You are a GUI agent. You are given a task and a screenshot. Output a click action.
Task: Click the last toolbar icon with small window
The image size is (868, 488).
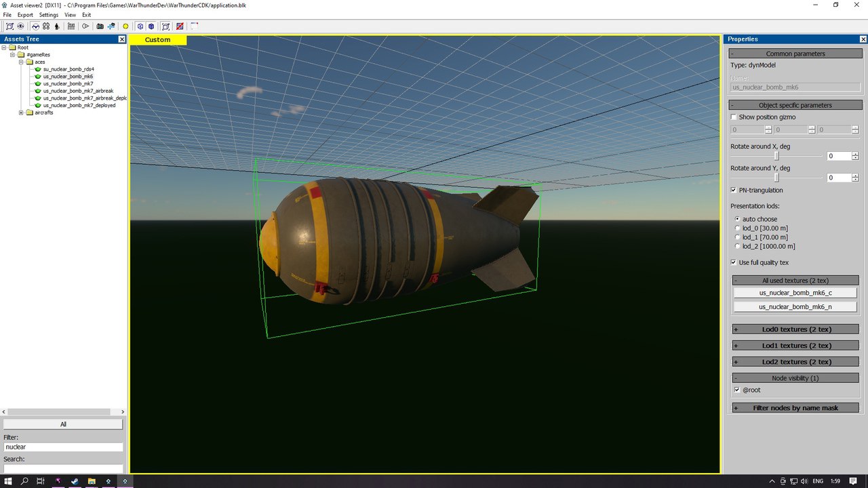[x=194, y=26]
